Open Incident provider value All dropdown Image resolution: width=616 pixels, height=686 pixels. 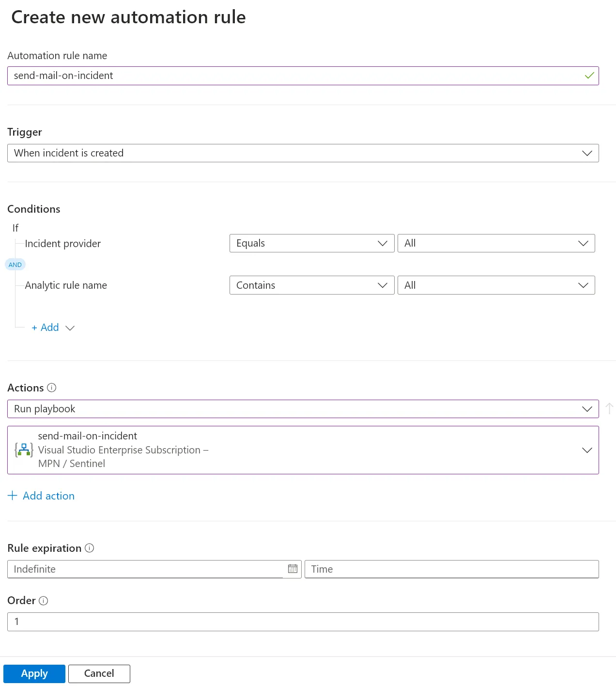(496, 243)
